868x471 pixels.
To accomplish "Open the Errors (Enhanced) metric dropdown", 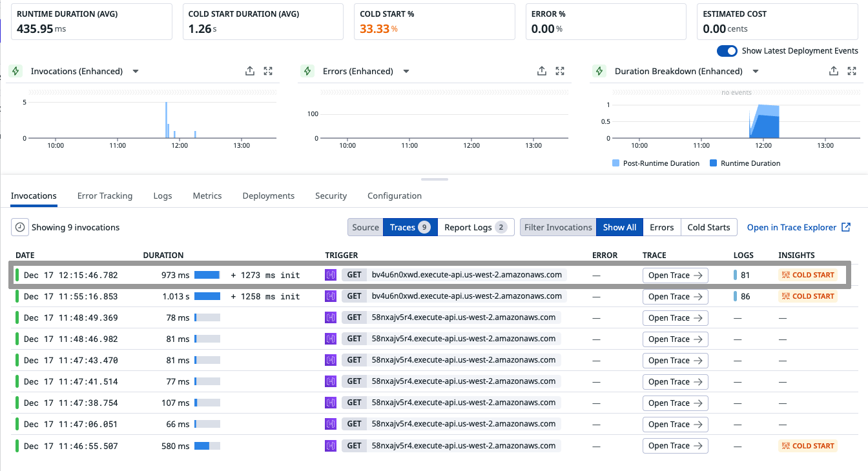I will coord(406,71).
